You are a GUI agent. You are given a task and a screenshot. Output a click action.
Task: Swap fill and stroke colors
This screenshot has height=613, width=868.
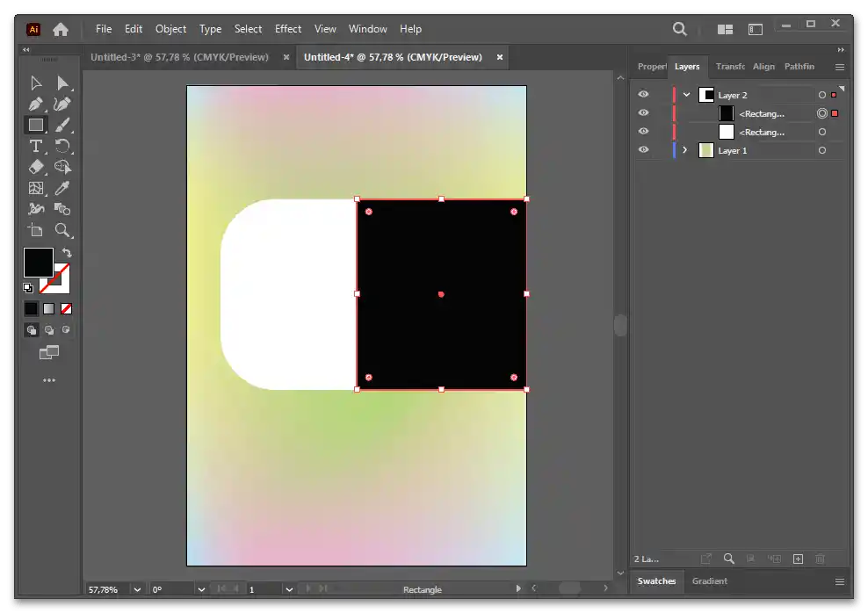[67, 253]
